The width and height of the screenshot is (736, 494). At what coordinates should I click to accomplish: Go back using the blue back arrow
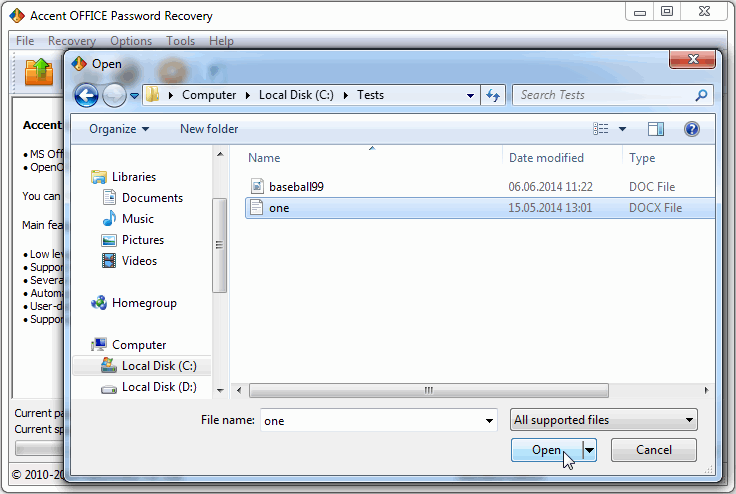tap(86, 96)
